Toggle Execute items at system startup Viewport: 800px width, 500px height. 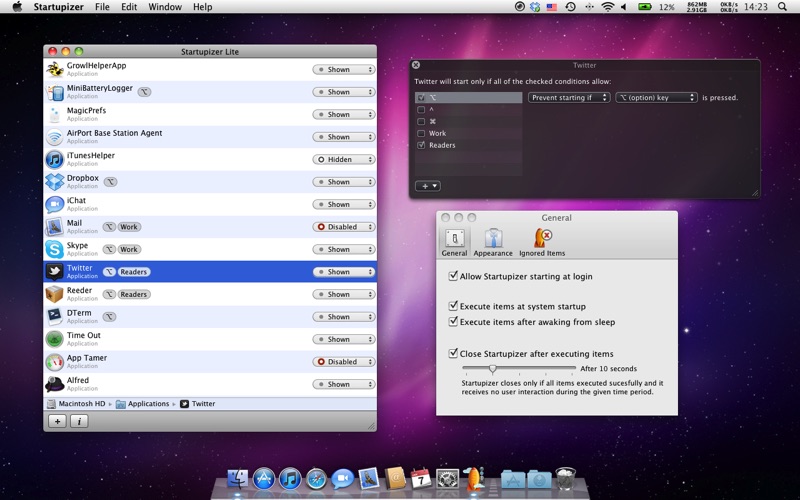tap(453, 306)
